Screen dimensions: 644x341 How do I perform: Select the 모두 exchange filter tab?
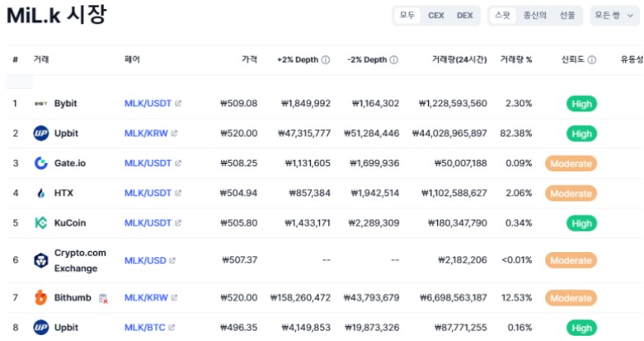click(x=407, y=15)
